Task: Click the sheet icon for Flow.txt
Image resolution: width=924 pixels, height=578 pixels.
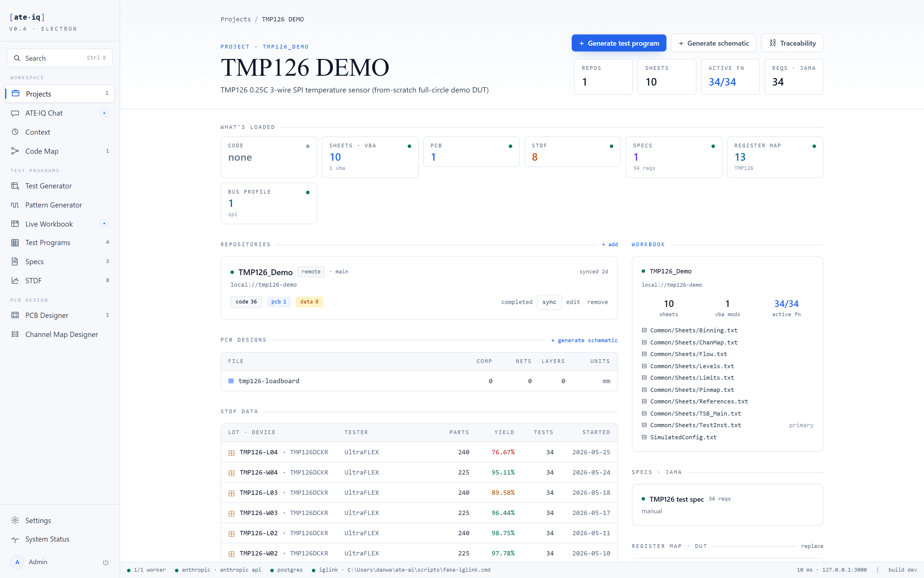Action: coord(644,354)
